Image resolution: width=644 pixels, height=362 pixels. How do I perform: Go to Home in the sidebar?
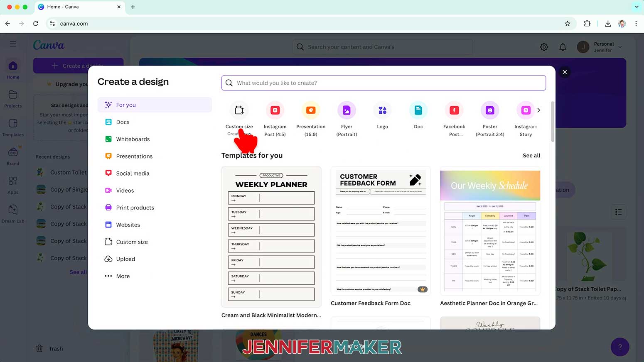[13, 70]
